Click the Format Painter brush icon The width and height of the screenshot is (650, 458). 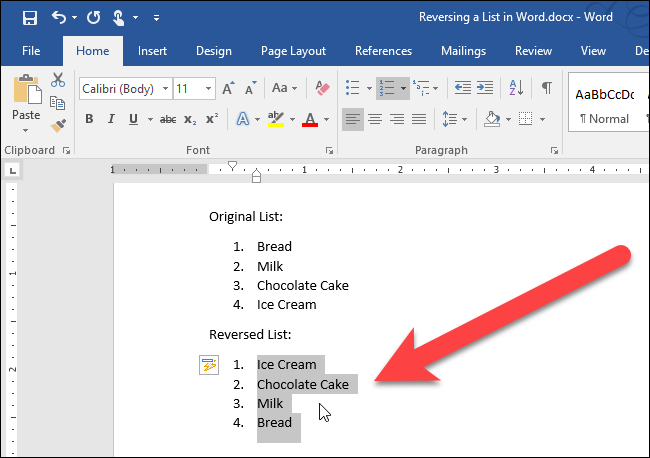(58, 126)
